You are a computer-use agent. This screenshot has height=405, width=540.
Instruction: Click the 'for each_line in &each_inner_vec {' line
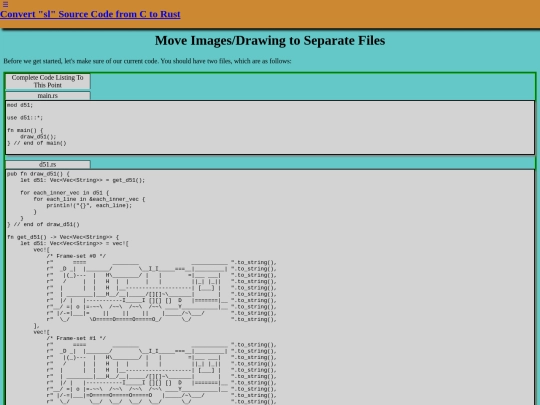[x=89, y=199]
